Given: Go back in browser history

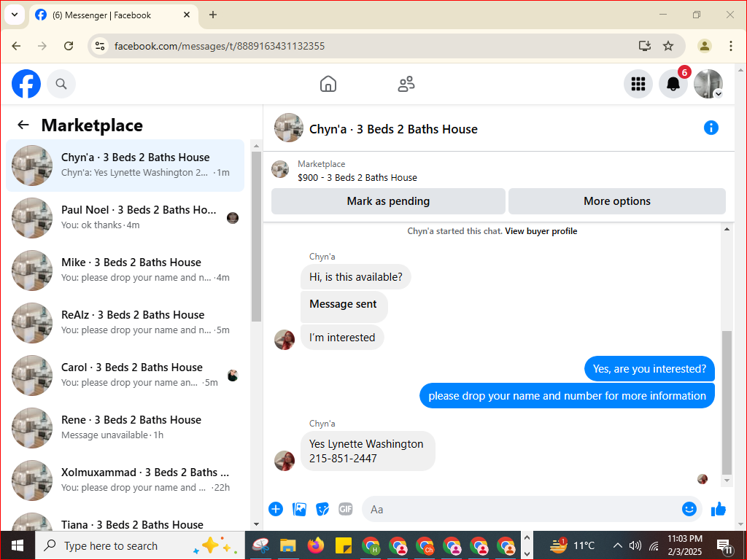Looking at the screenshot, I should pos(16,46).
